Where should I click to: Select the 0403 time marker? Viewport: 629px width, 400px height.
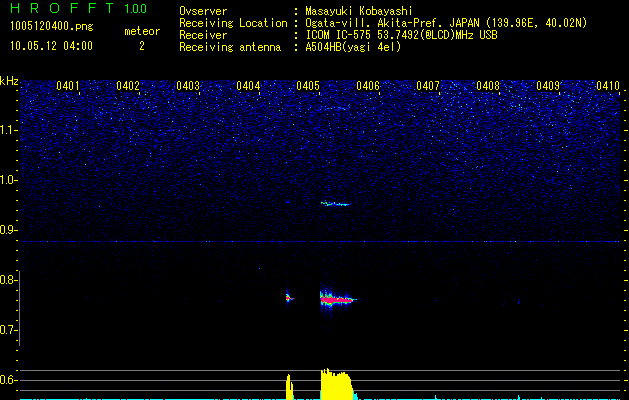point(188,86)
